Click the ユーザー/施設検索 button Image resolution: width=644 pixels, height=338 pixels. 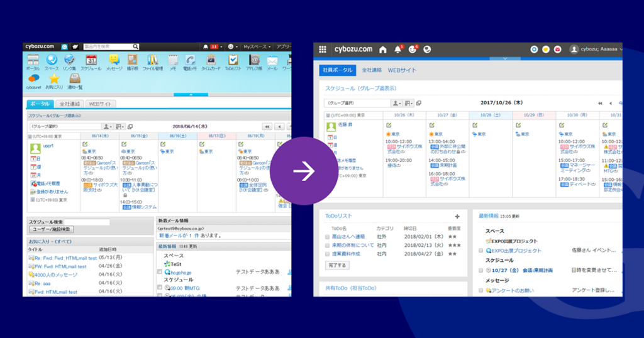(x=52, y=229)
